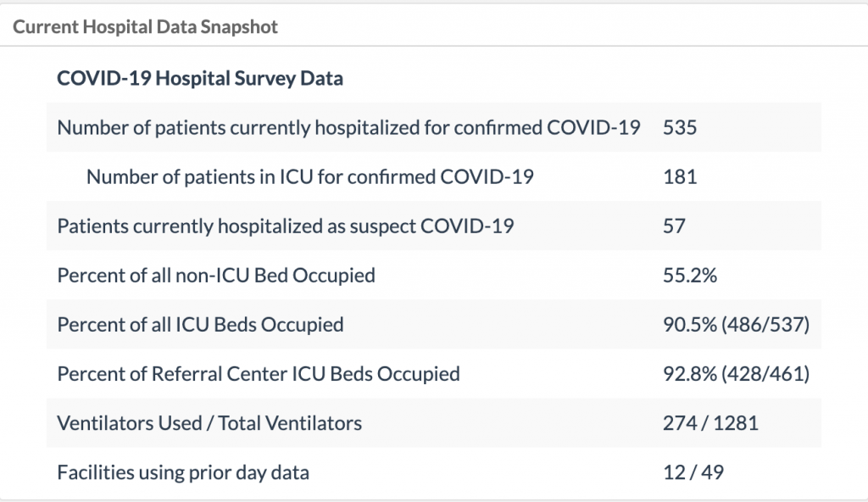This screenshot has height=502, width=868.
Task: Click the ICU patients value 181
Action: pyautogui.click(x=680, y=177)
